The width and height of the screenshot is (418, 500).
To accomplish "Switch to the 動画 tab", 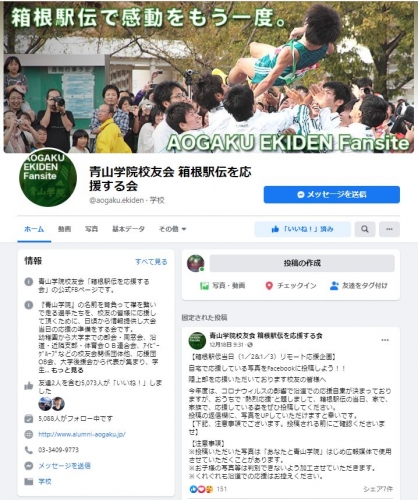I will 64,229.
